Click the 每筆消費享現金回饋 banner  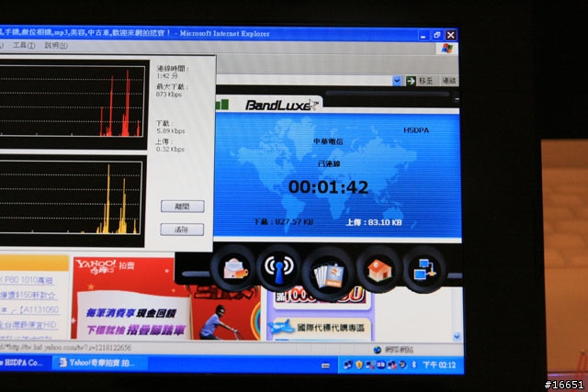click(x=131, y=312)
